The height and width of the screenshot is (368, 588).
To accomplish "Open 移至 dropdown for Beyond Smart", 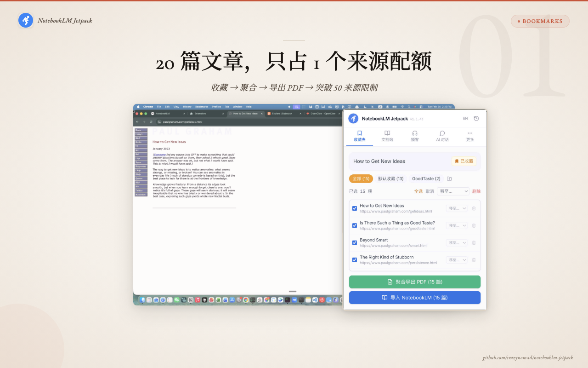I will [x=457, y=243].
